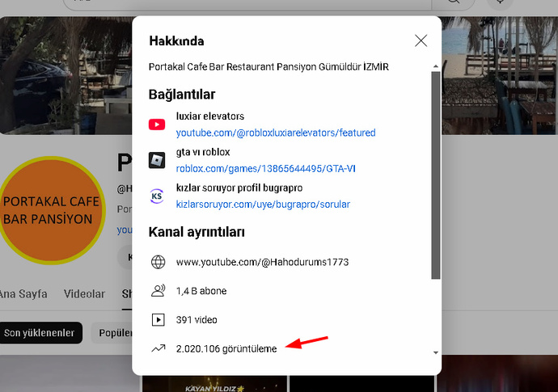Click the www.youtube.com/@Hahodurums1773 text
The width and height of the screenshot is (558, 392).
[x=262, y=262]
